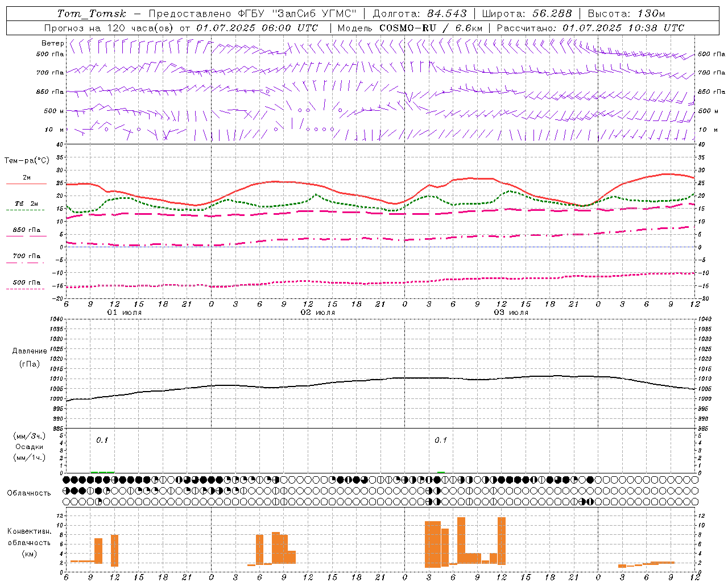
Task: Click the "Давление" pressure panel label
Action: tap(30, 351)
